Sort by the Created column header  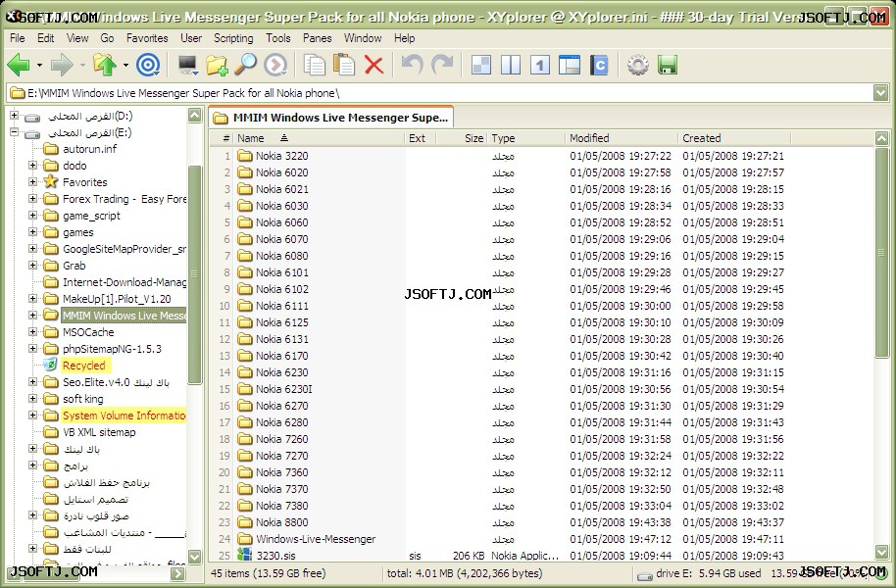click(735, 138)
